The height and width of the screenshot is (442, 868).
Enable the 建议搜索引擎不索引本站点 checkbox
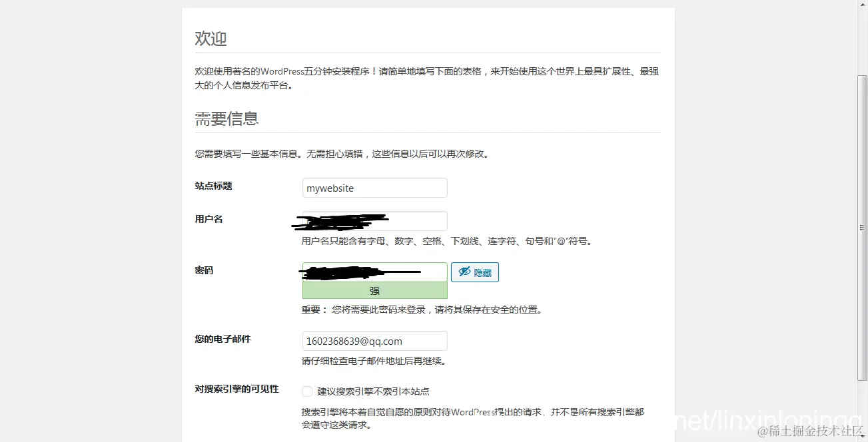pos(307,391)
